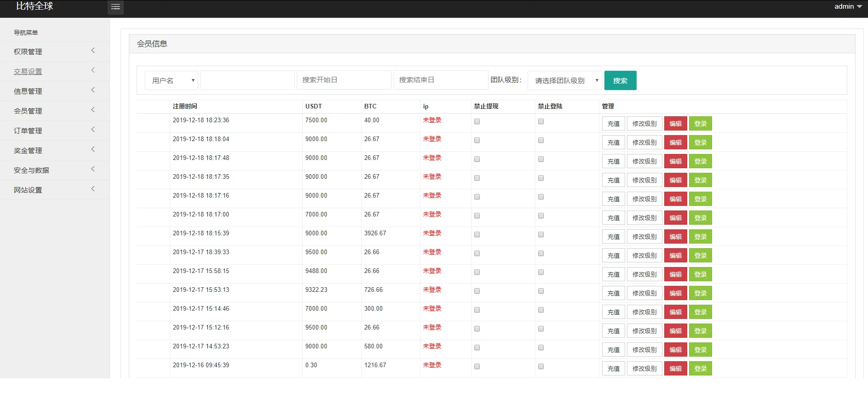
Task: Click 编辑 for row 2019-12-18 18:17:48
Action: (x=676, y=161)
